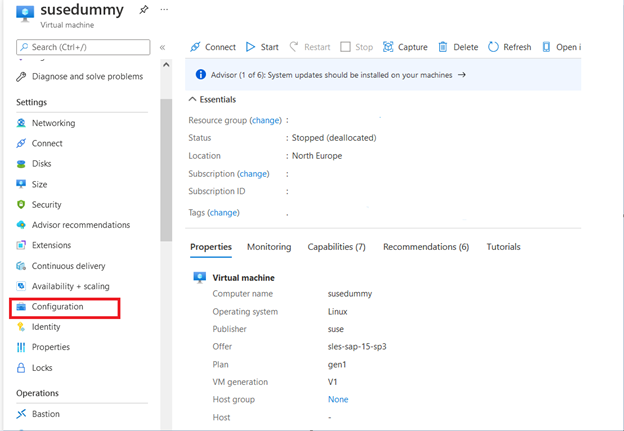Click the Availability + scaling icon
This screenshot has width=624, height=431.
tap(21, 286)
